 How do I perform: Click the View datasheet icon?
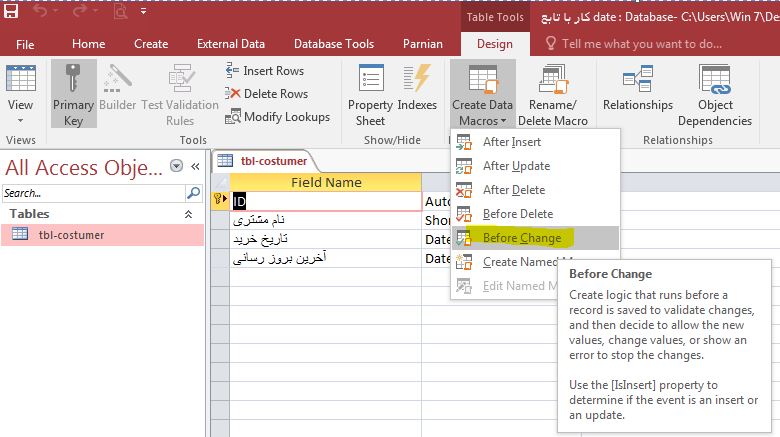pos(20,79)
